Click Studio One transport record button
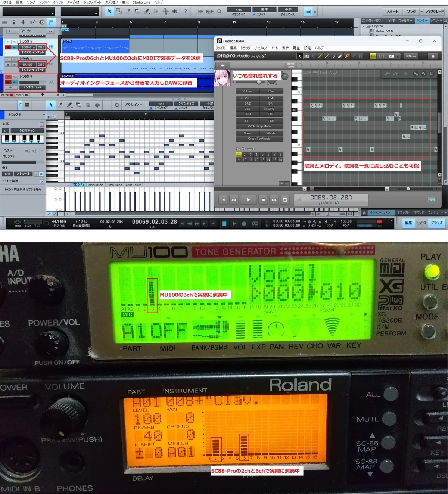 [244, 224]
